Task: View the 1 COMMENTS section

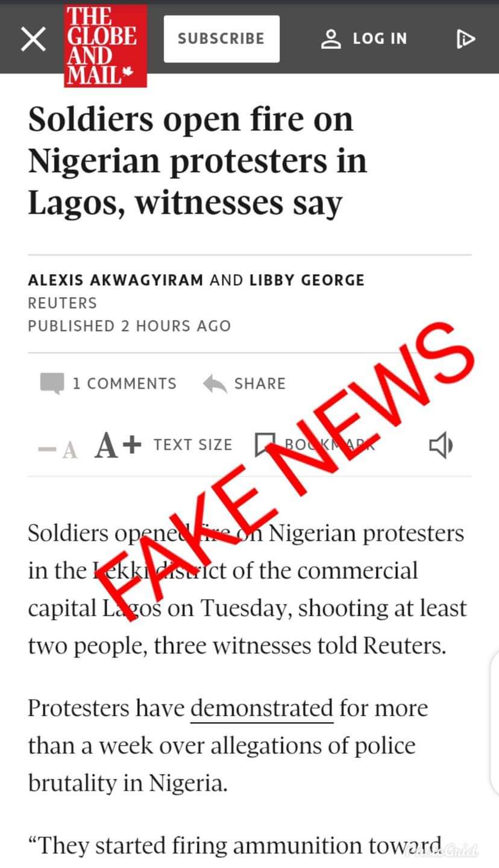Action: click(124, 383)
